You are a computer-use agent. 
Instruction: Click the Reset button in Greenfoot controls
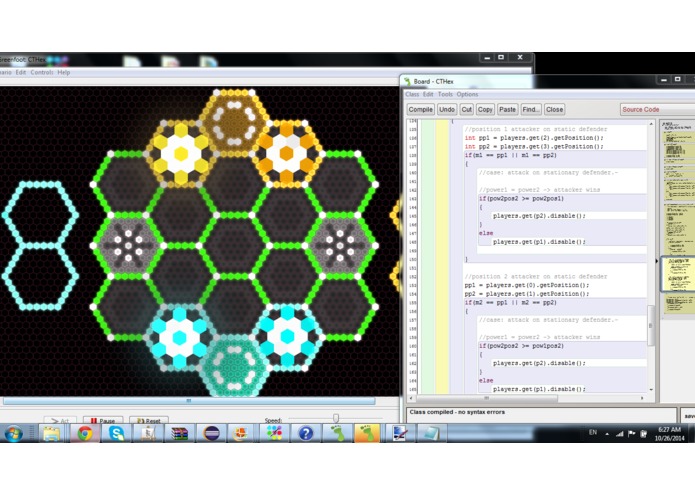point(148,420)
